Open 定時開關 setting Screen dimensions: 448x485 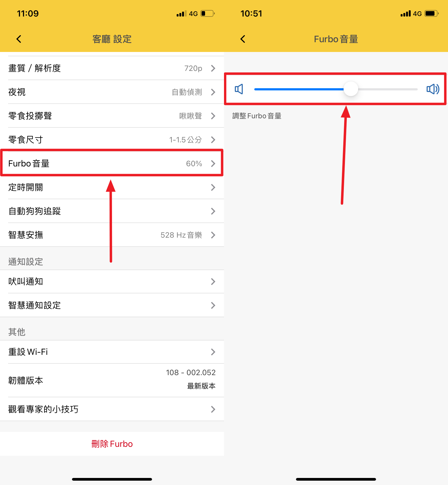112,187
